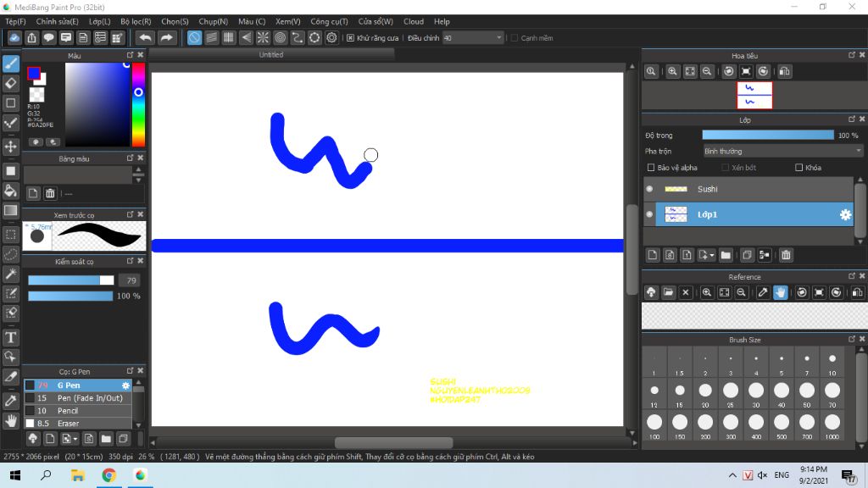868x488 pixels.
Task: Turn off snap guide icon
Action: coord(194,37)
